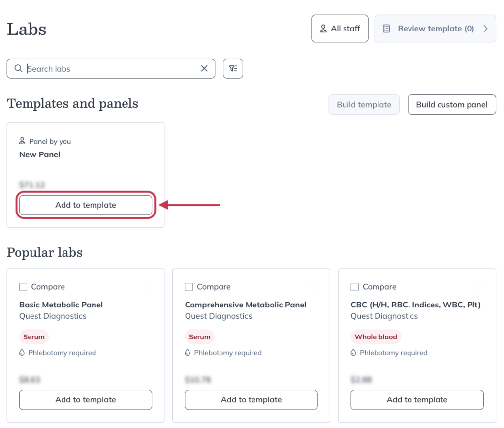Tick Compare for CBC lab card
Viewport: 504px width, 428px height.
coord(354,287)
